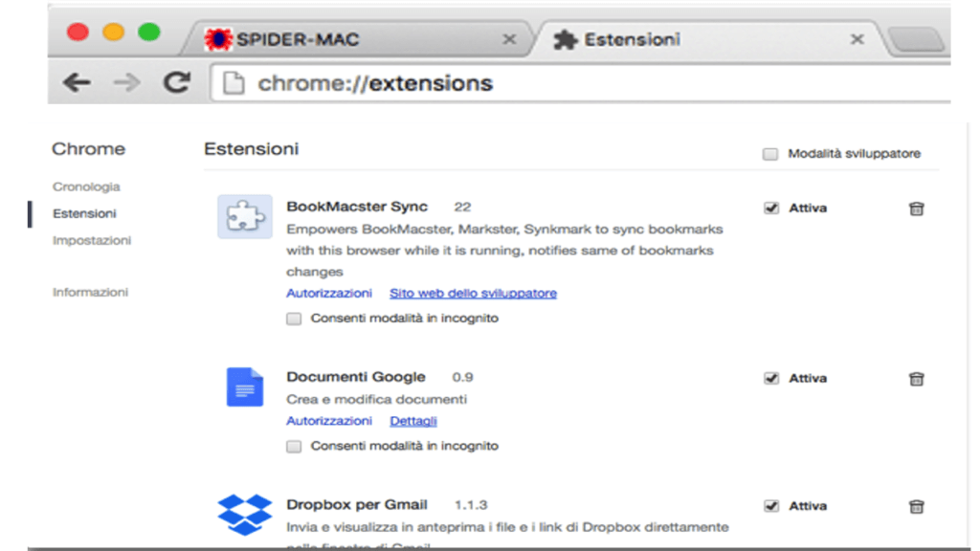980x551 pixels.
Task: Click the chrome://extensions address bar
Action: 581,83
